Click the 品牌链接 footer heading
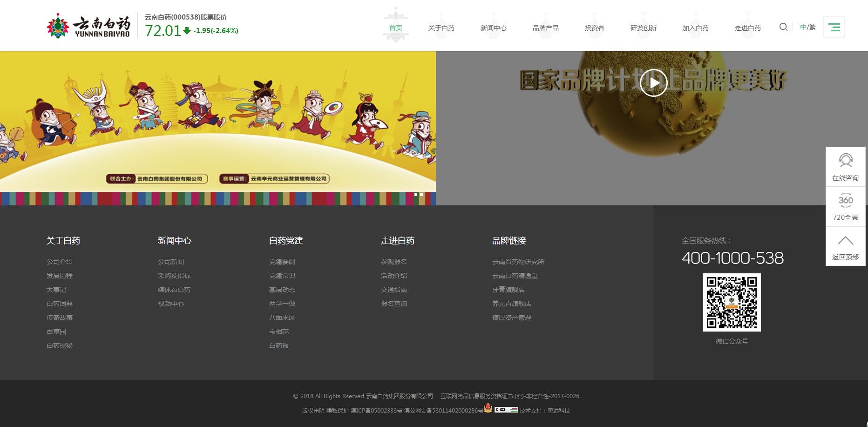 point(509,241)
